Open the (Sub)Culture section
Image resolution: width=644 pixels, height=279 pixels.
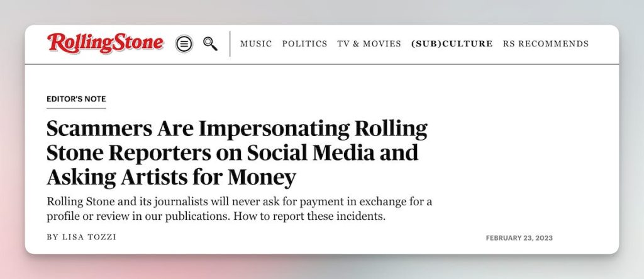[x=452, y=44]
